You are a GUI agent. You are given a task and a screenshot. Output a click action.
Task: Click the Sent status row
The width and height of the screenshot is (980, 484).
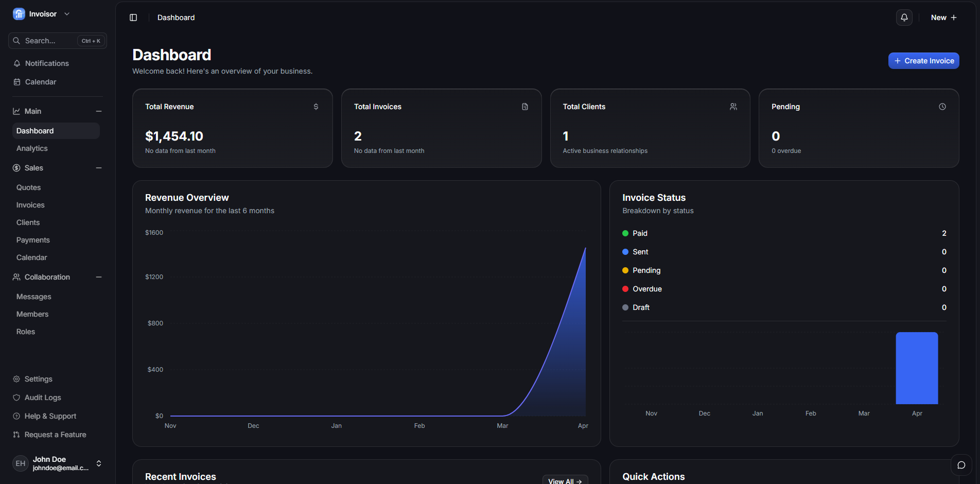[784, 252]
